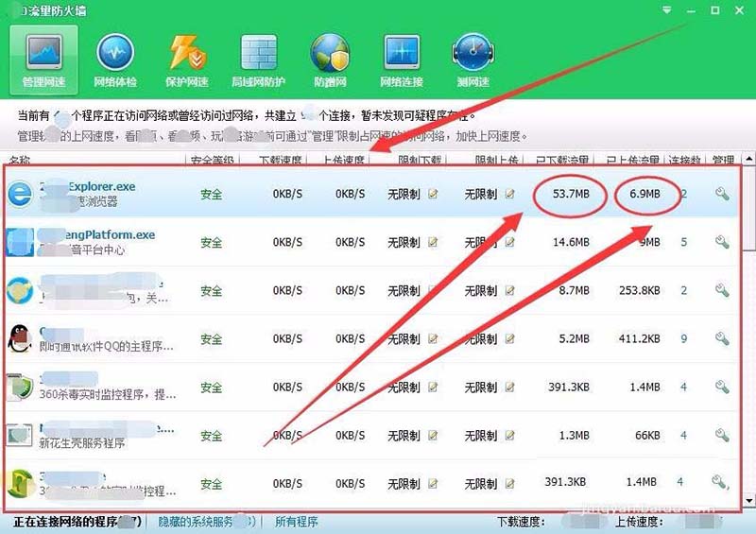Open the title bar dropdown menu
The width and height of the screenshot is (756, 534).
tap(667, 9)
